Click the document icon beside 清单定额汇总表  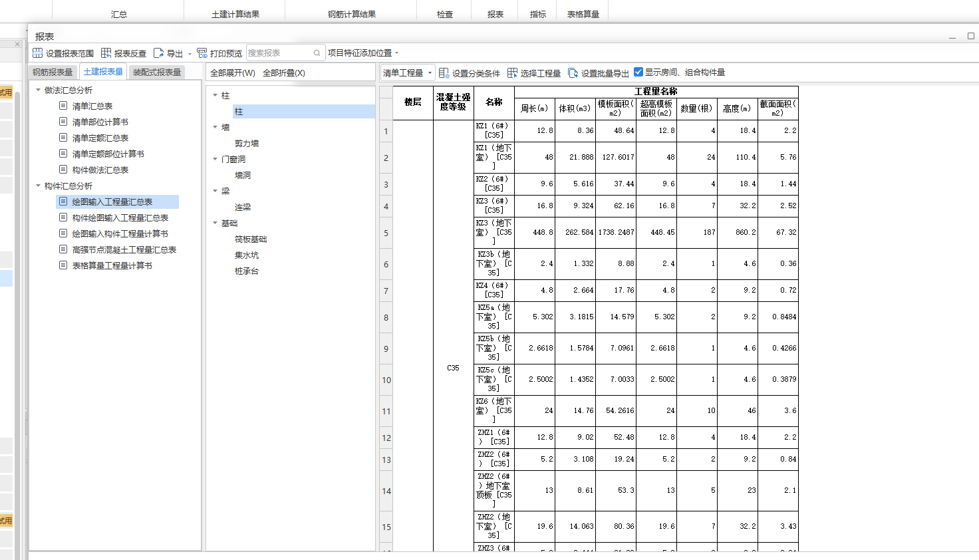(63, 138)
